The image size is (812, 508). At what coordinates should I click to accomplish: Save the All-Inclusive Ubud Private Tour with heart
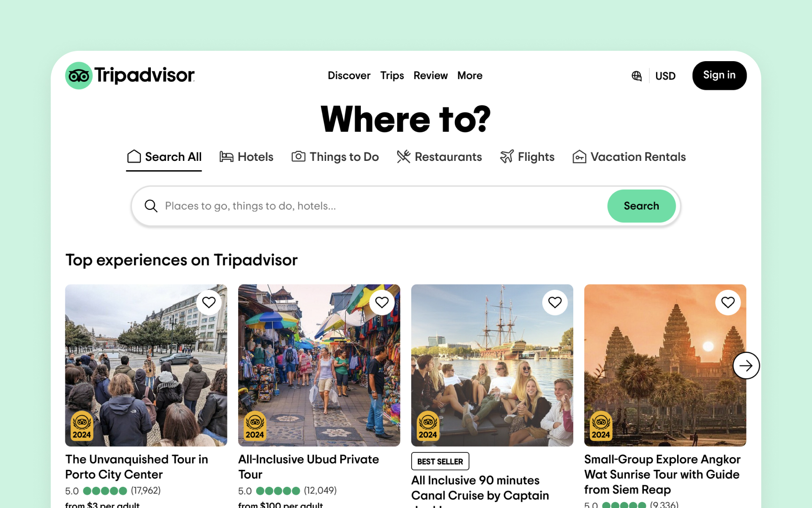[x=382, y=302]
